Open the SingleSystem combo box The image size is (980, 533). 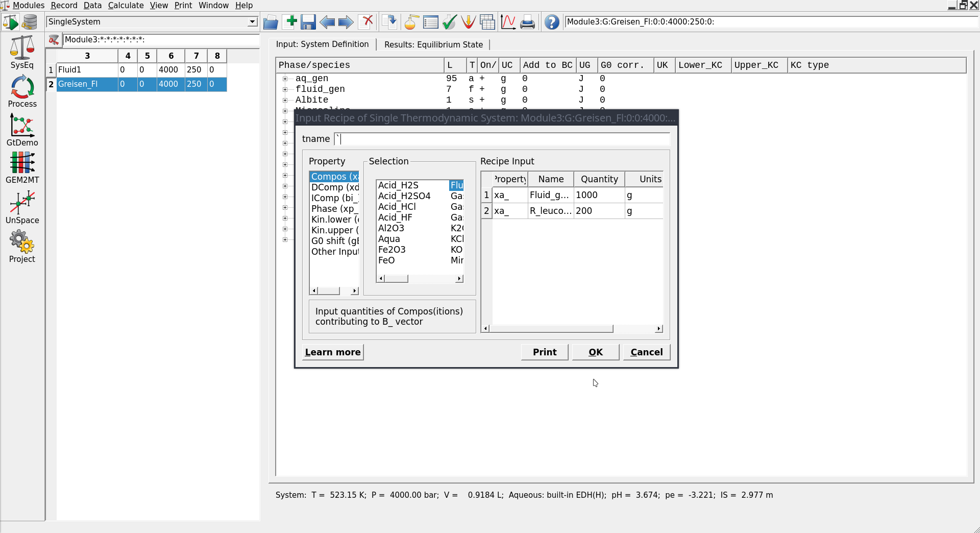(152, 21)
